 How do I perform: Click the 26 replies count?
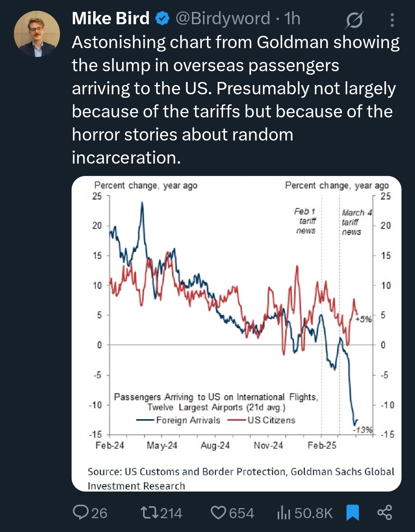click(x=99, y=513)
